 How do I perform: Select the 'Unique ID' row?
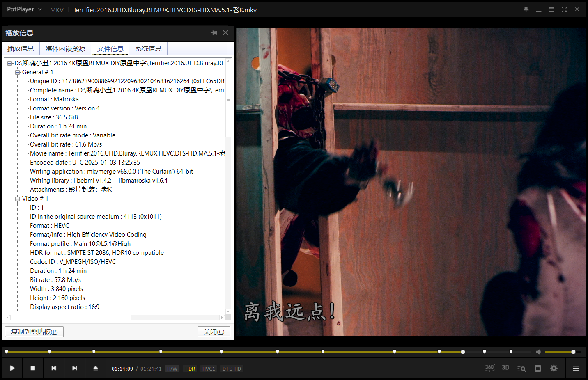click(127, 81)
